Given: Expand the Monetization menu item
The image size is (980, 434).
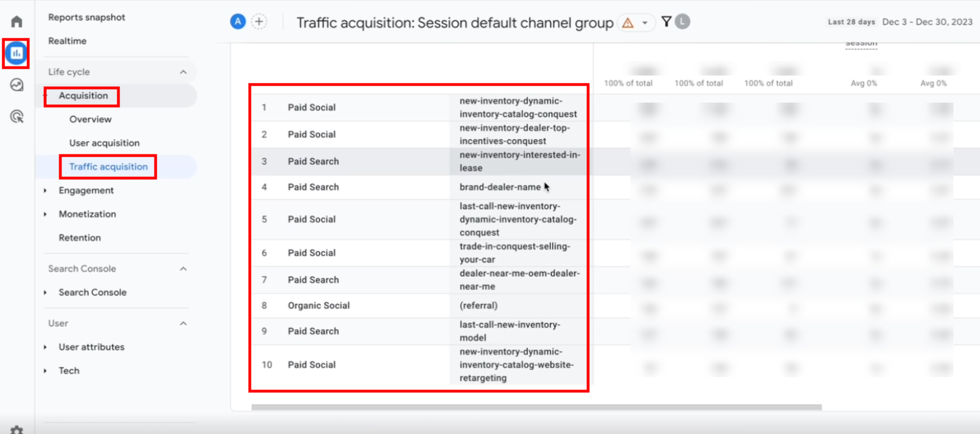Looking at the screenshot, I should 46,214.
